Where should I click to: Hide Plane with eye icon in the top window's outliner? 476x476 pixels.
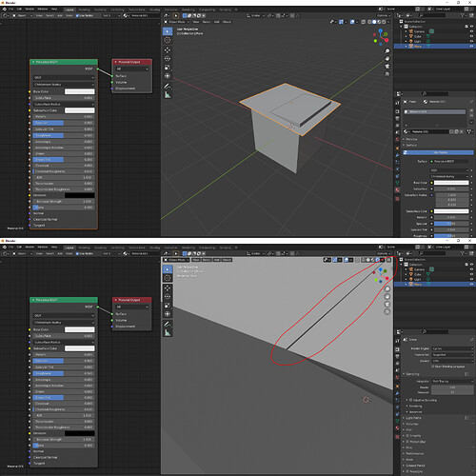[x=471, y=47]
